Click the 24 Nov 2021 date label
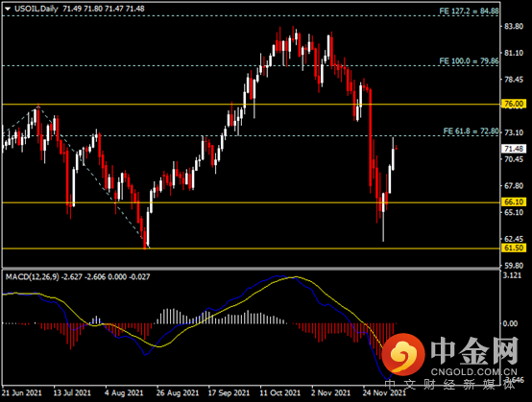Viewport: 532px width, 402px height. pos(384,392)
